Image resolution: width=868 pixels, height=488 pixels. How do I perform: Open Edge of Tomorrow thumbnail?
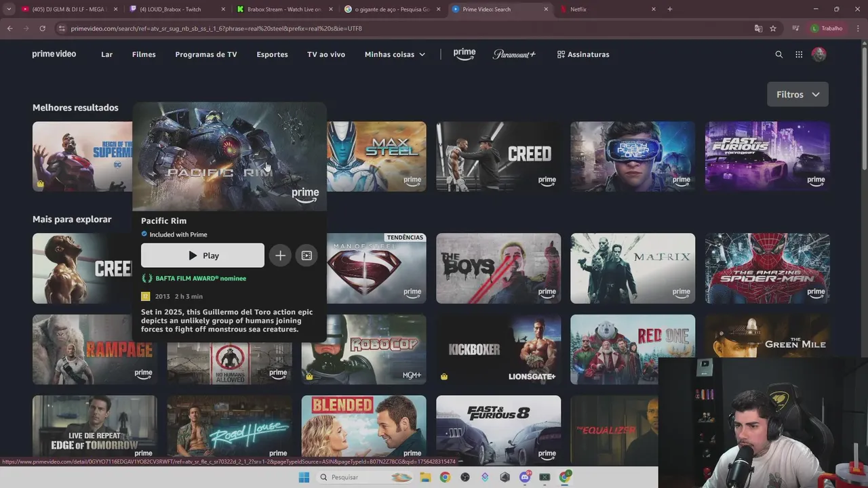click(x=95, y=427)
